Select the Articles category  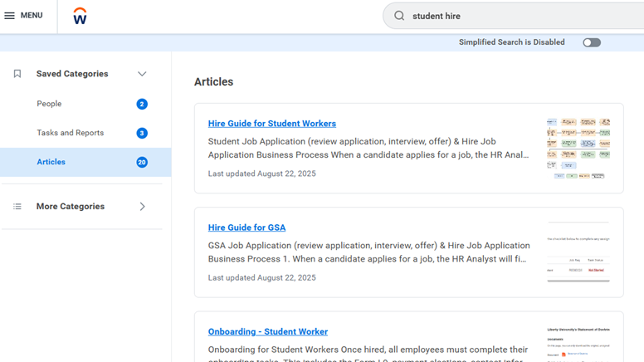51,162
